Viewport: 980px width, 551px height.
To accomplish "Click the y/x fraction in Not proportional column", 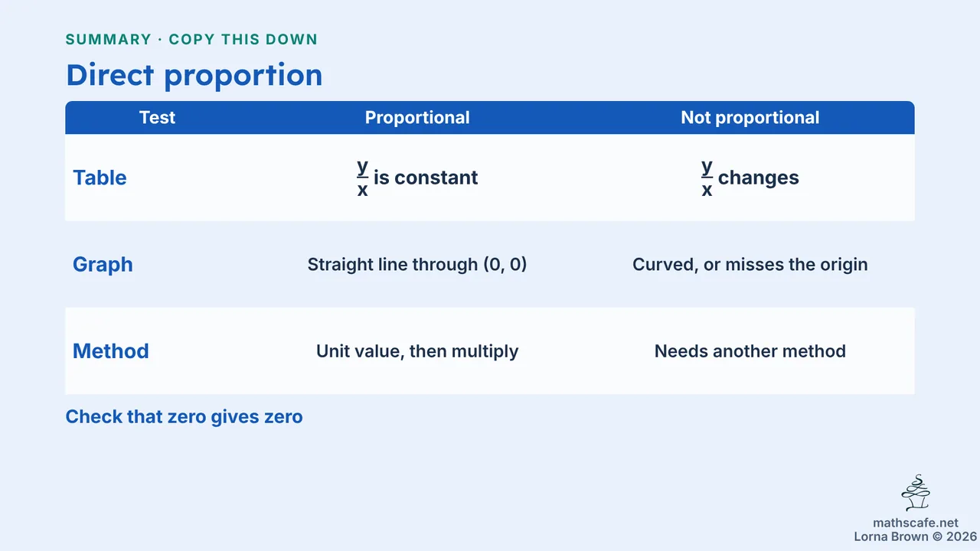I will [x=707, y=178].
